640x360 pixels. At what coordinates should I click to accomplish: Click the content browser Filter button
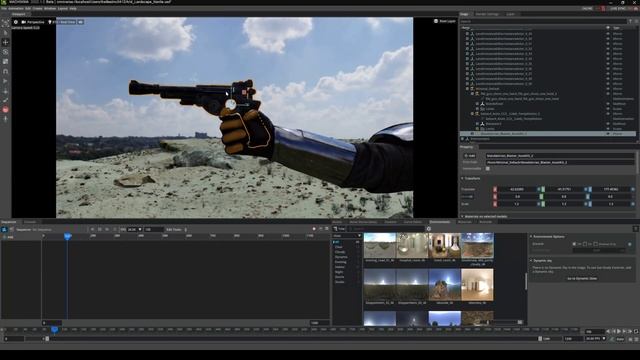pos(339,229)
